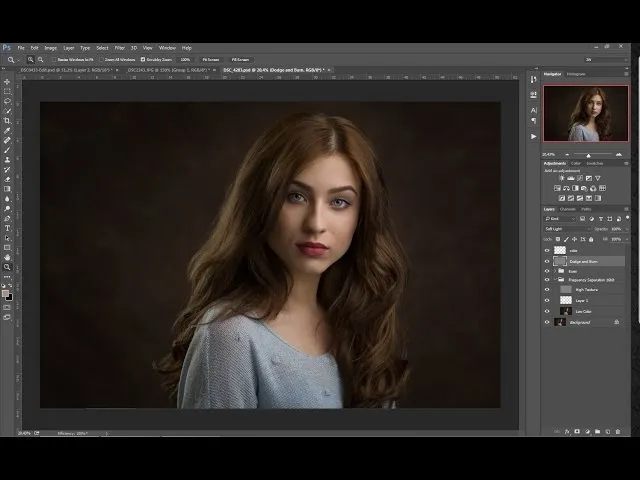Expand the Eyes layer group
Screen dimensions: 640x480
(555, 271)
